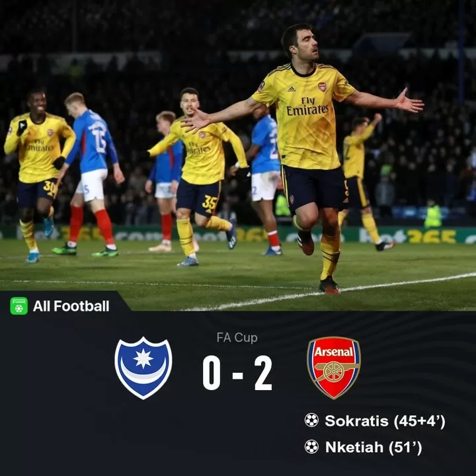Click the Arsenal club crest
Screen dimensions: 476x476
(x=334, y=368)
